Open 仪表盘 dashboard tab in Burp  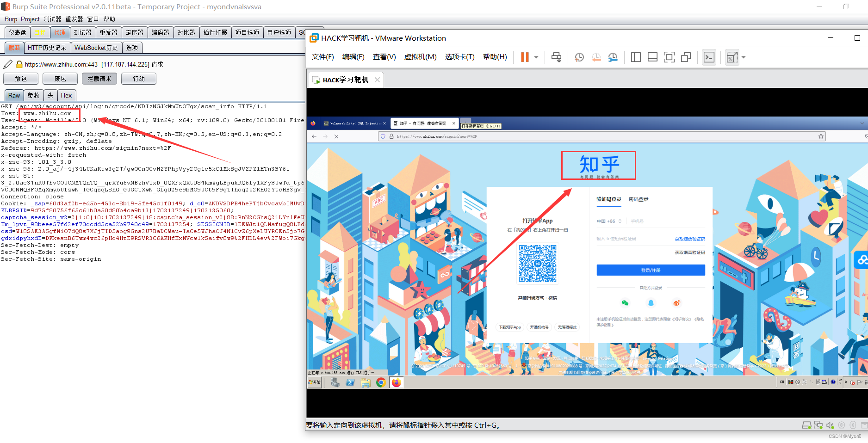click(x=18, y=32)
